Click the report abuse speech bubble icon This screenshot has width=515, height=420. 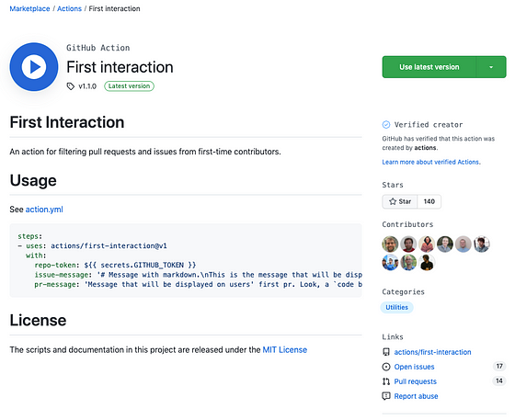coord(386,396)
